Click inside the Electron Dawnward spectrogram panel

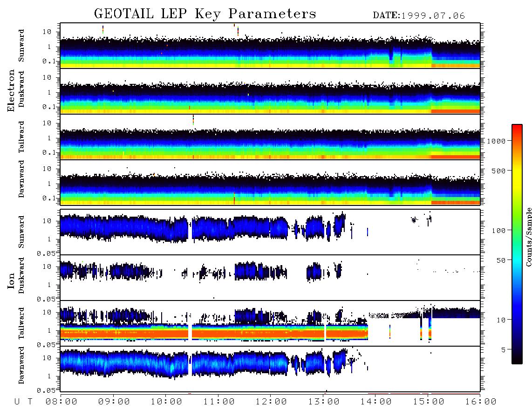pos(270,182)
